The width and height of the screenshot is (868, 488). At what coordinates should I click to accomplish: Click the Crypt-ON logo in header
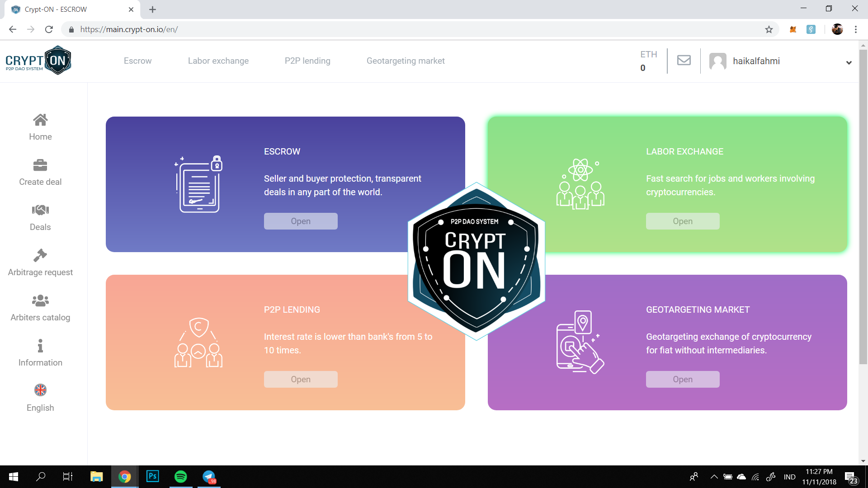(x=38, y=60)
